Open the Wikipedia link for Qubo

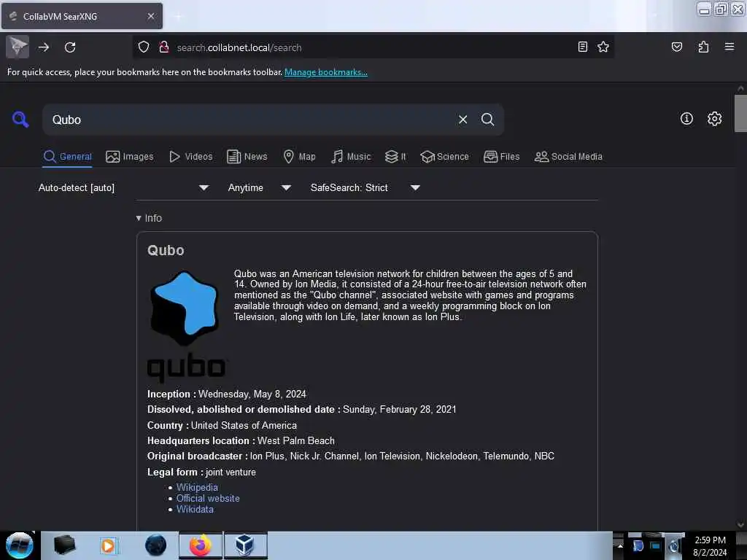(x=197, y=487)
